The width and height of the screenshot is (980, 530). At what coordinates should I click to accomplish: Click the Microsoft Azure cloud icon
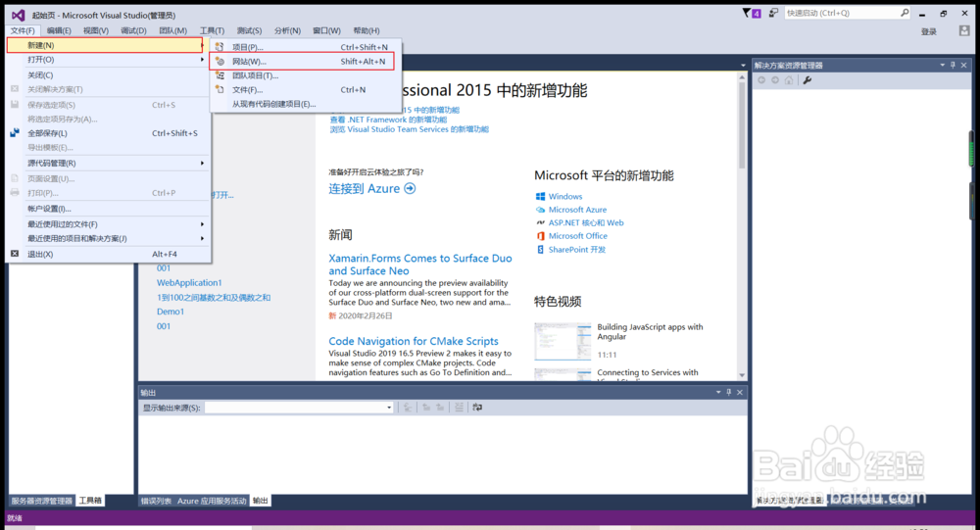[x=541, y=210]
